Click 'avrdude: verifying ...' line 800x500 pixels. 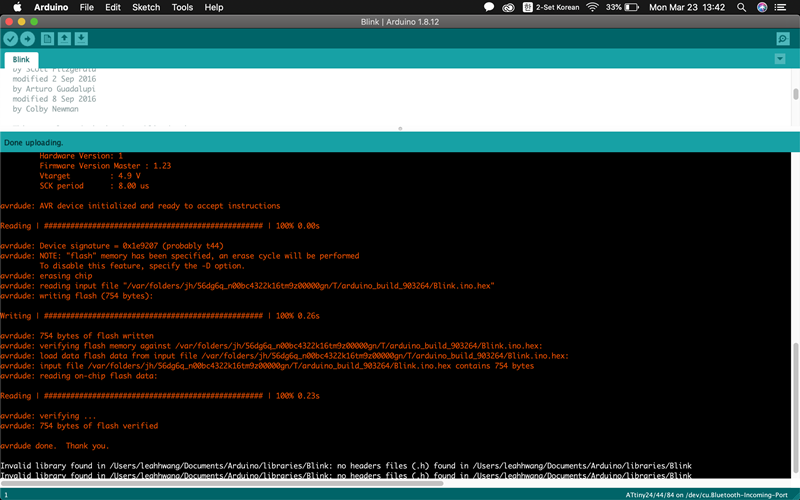[48, 416]
